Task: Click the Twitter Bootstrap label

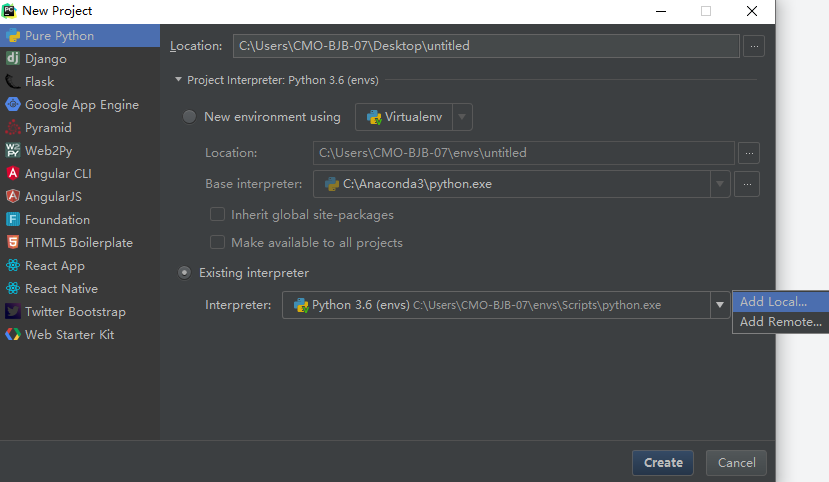Action: [75, 312]
